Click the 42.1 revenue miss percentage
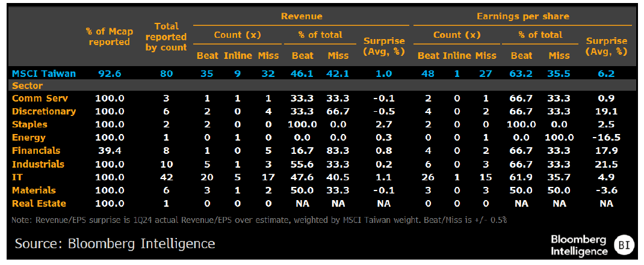 (x=338, y=74)
